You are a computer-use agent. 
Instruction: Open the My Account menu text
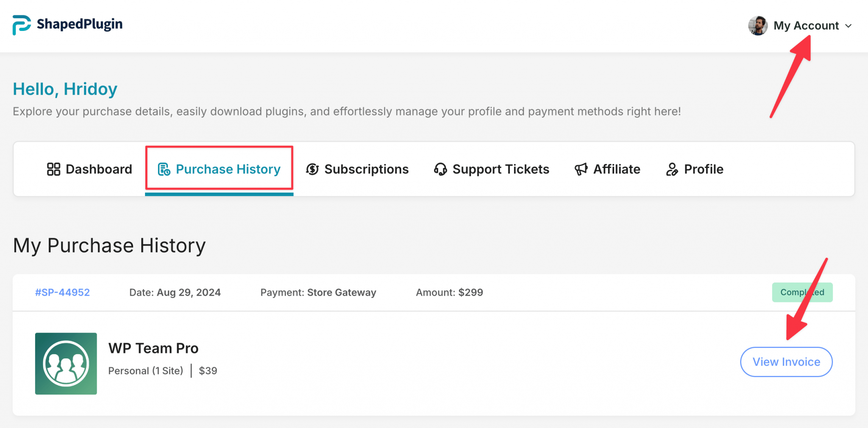tap(806, 26)
